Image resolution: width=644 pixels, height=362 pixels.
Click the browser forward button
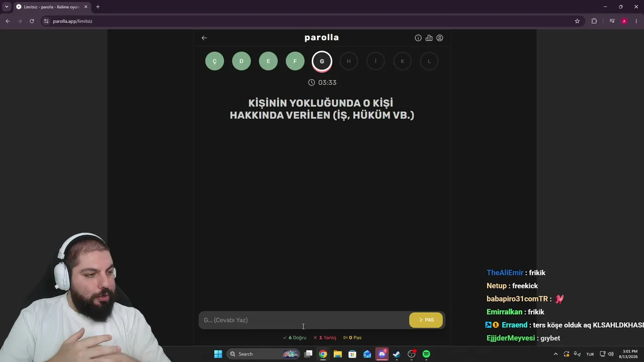pyautogui.click(x=20, y=21)
